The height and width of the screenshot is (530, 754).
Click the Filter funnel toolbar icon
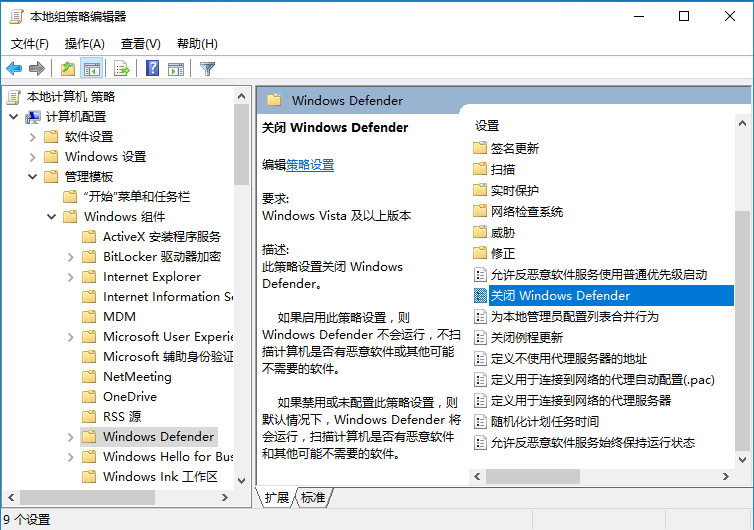click(207, 69)
